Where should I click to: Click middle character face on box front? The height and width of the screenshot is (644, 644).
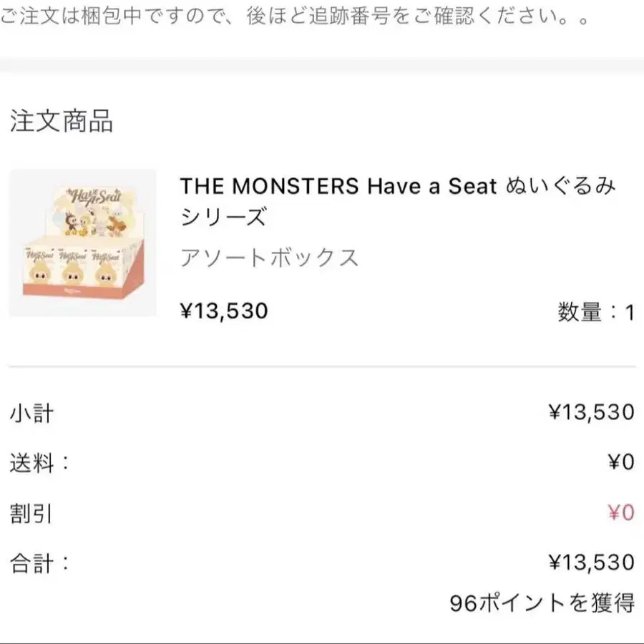coord(73,273)
